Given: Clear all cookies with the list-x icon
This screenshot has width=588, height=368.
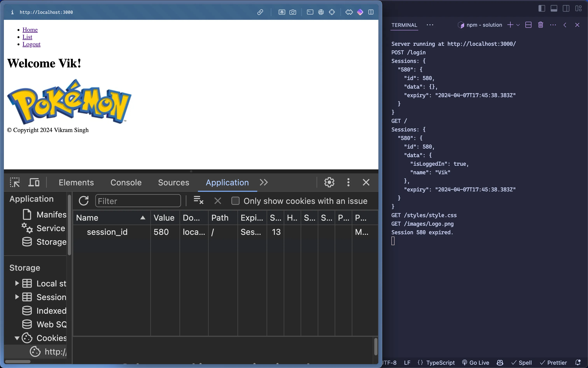Looking at the screenshot, I should click(x=199, y=200).
